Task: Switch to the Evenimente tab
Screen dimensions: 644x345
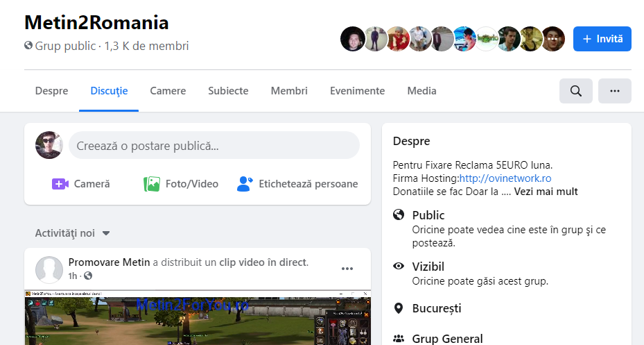Action: pyautogui.click(x=357, y=91)
